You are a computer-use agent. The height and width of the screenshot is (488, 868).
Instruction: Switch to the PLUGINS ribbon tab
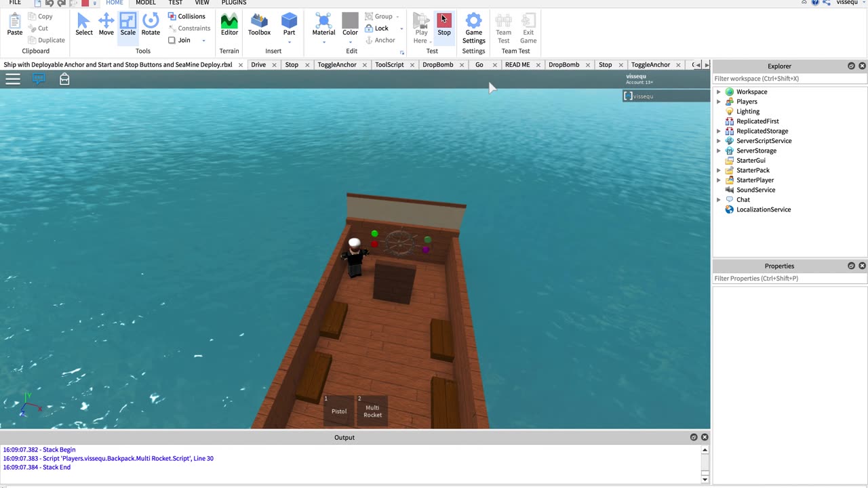[234, 3]
